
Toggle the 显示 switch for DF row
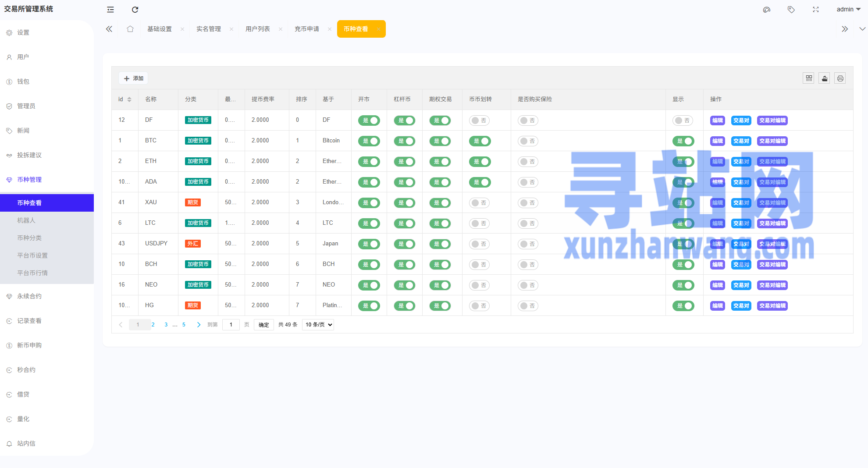click(x=683, y=121)
